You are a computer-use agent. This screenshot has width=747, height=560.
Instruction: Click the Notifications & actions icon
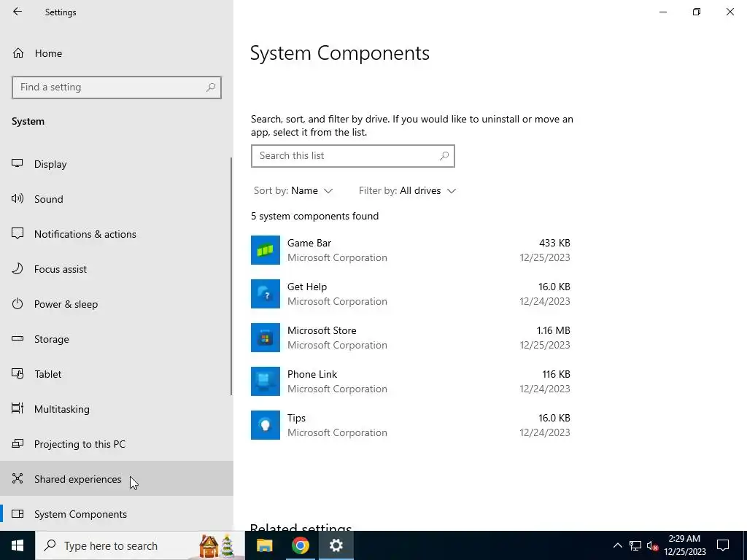click(18, 233)
